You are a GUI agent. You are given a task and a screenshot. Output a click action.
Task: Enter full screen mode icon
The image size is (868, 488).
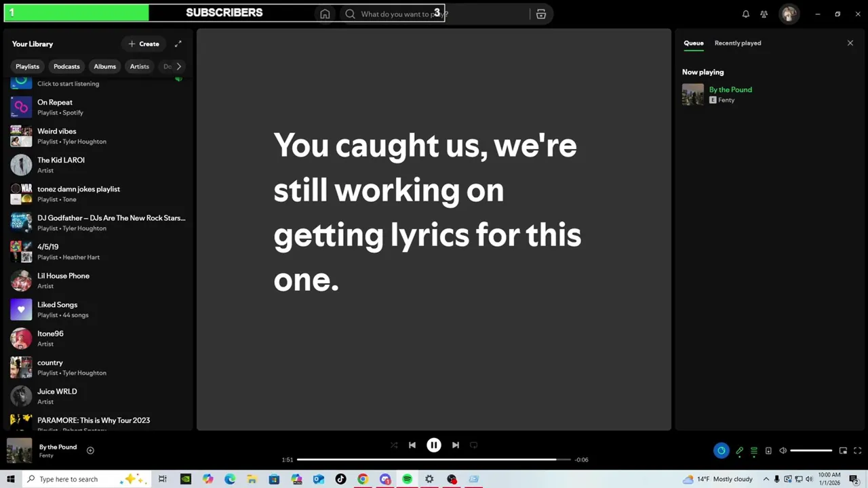coord(857,451)
